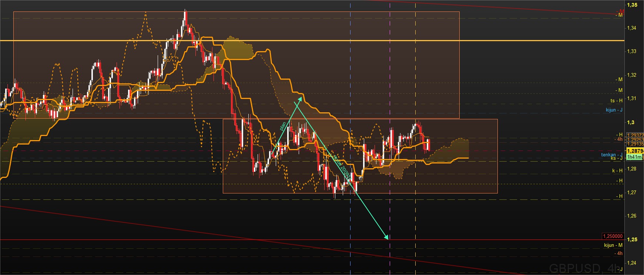644x275 pixels.
Task: Select the 'ks - J' level label
Action: tap(616, 158)
